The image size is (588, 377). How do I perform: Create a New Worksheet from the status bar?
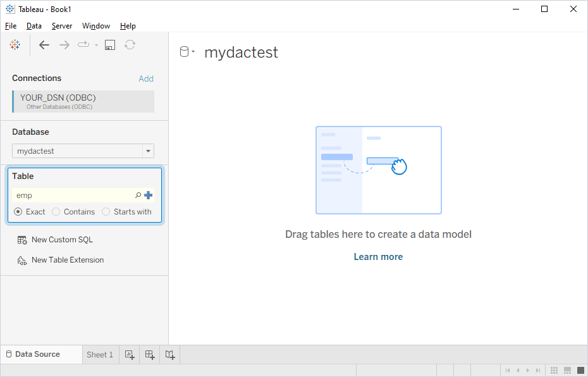coord(129,354)
